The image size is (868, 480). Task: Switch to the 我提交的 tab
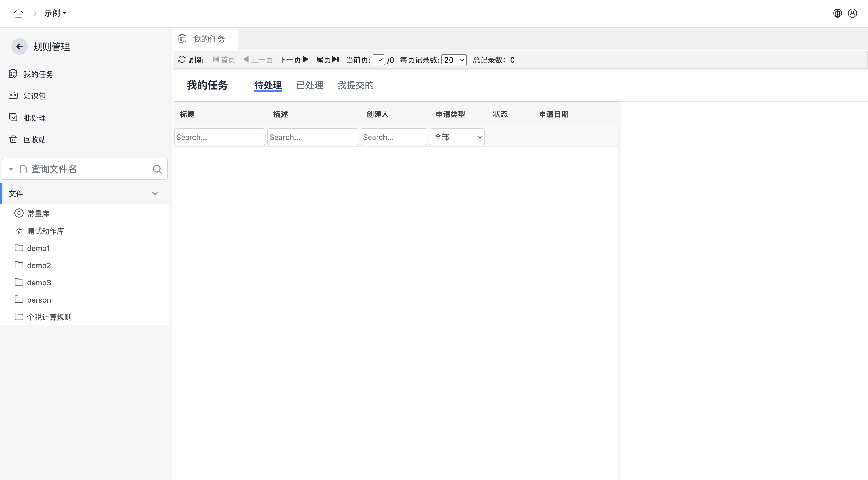tap(356, 85)
